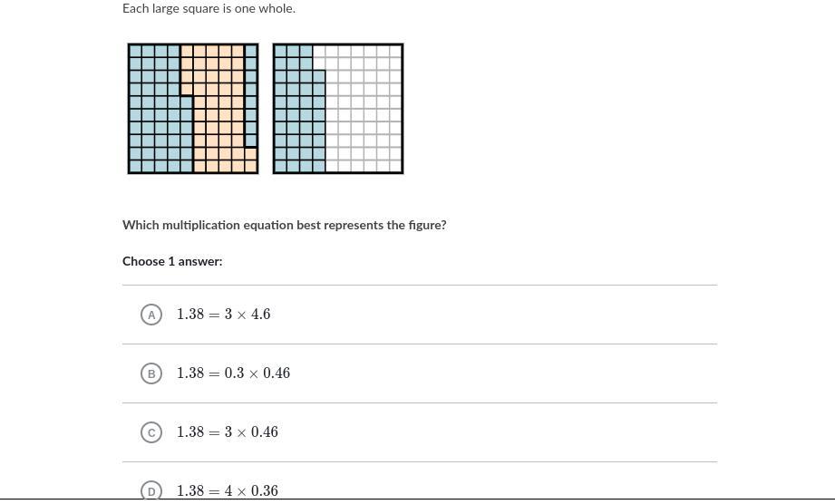The height and width of the screenshot is (504, 835).
Task: Click the first fully shaded large square
Action: click(193, 108)
